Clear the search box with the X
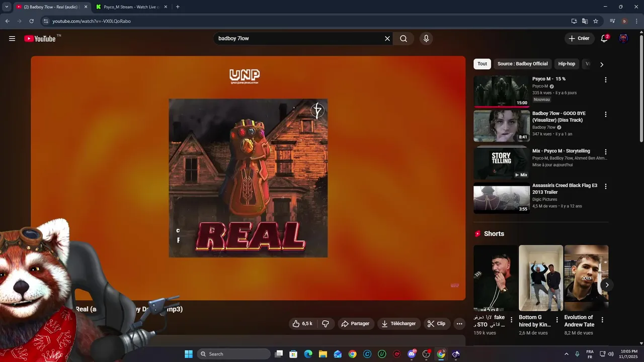This screenshot has height=362, width=644. pyautogui.click(x=387, y=39)
